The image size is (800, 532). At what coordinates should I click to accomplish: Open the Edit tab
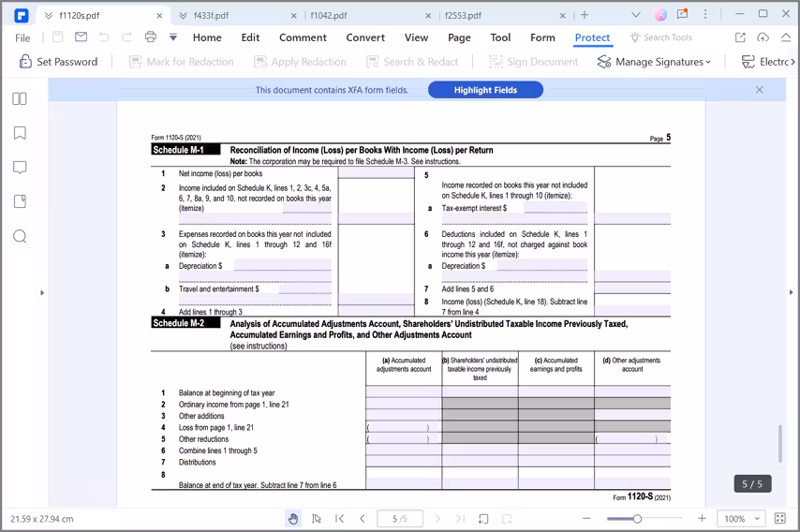pyautogui.click(x=250, y=37)
